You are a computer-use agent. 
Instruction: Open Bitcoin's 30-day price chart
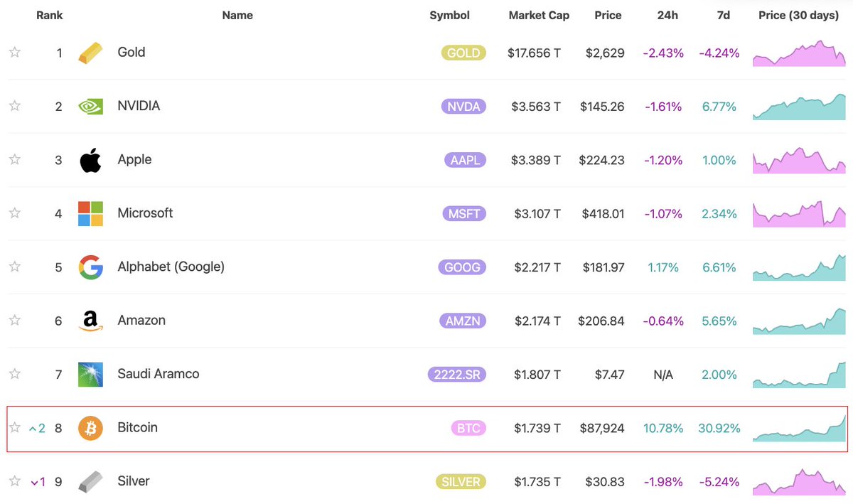(x=800, y=428)
